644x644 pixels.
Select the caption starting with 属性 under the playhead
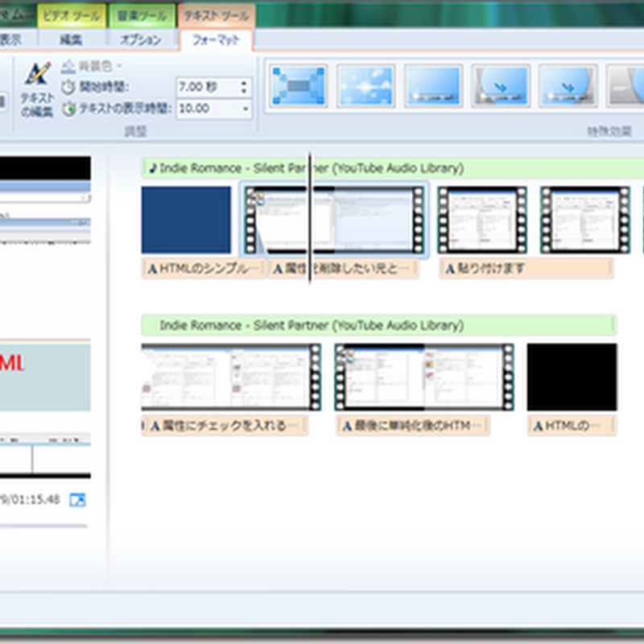[x=343, y=269]
